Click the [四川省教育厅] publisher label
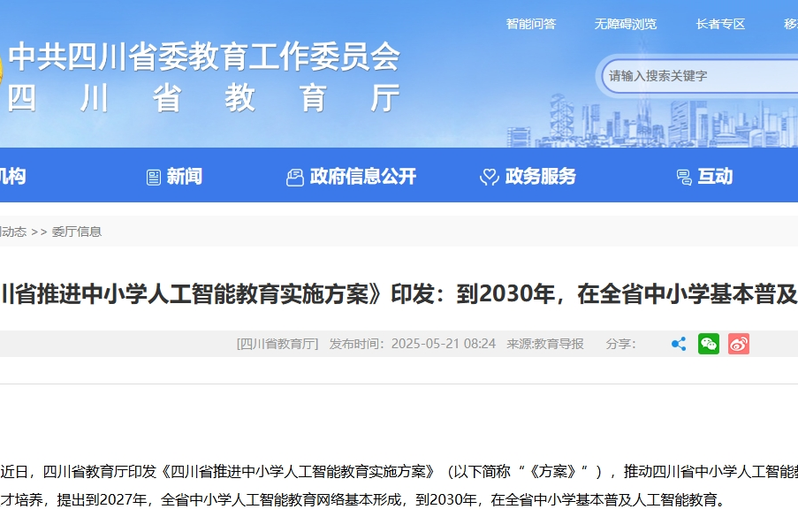 277,344
